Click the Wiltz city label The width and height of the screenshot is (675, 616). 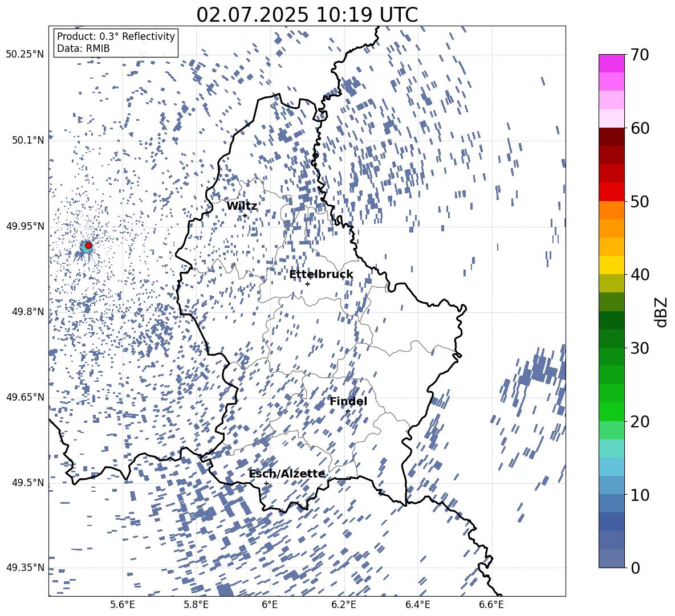click(x=242, y=206)
